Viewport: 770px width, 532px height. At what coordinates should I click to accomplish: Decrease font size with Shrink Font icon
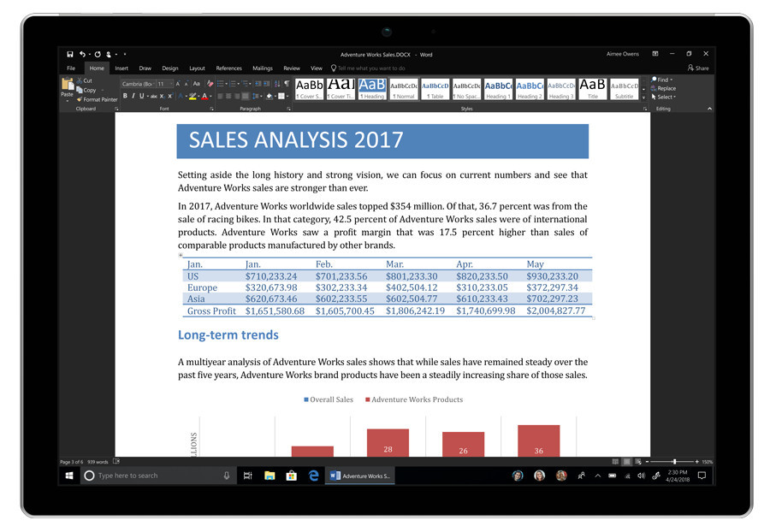coord(187,84)
